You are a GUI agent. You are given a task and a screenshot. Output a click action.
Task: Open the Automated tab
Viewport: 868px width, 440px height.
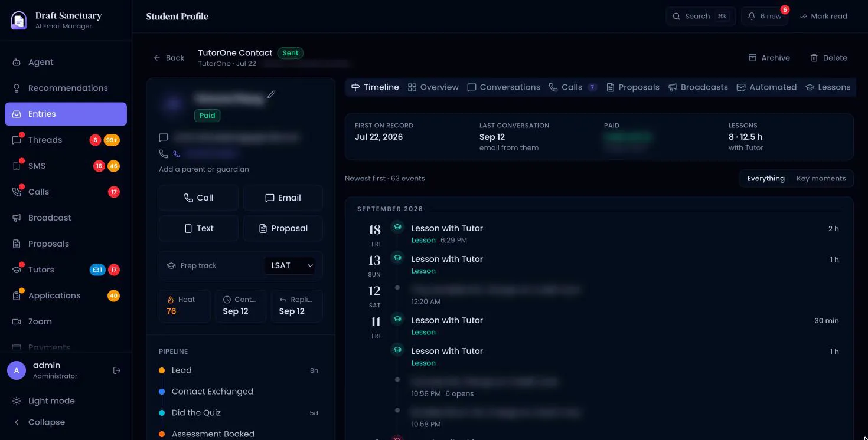point(766,87)
